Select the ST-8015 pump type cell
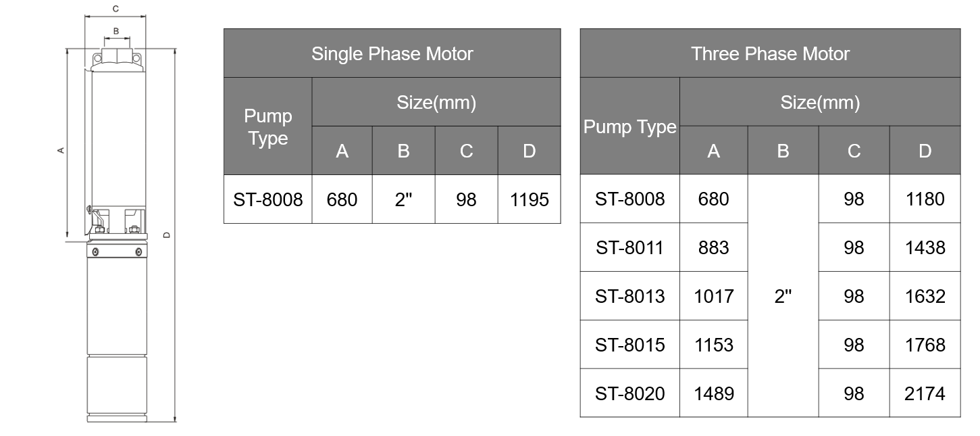The image size is (980, 436). (629, 345)
